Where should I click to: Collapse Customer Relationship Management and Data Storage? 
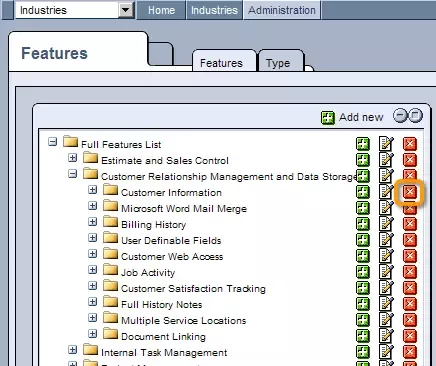coord(72,174)
